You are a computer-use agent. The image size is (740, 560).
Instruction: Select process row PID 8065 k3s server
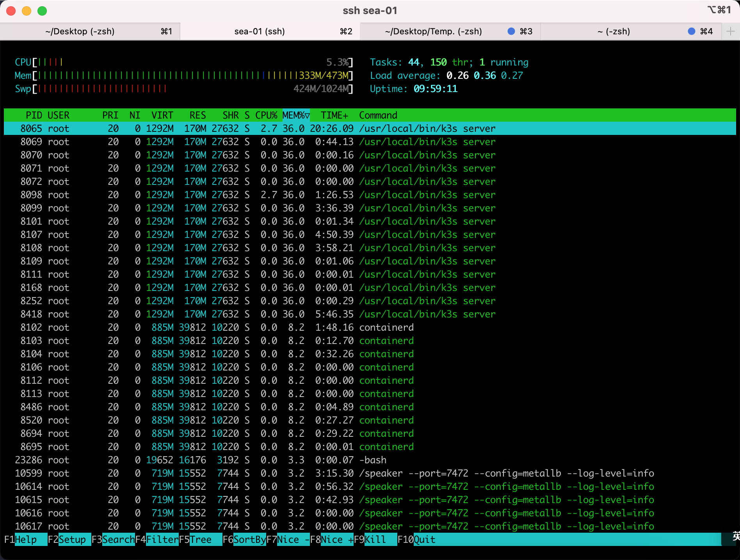(x=370, y=128)
